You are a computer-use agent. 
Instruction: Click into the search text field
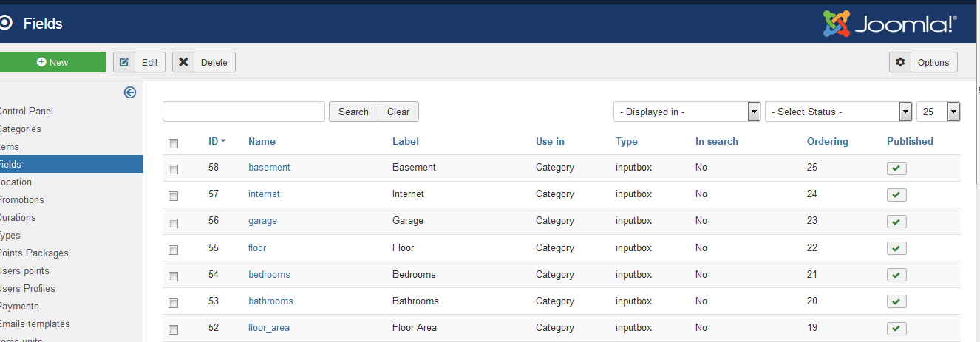pos(244,112)
